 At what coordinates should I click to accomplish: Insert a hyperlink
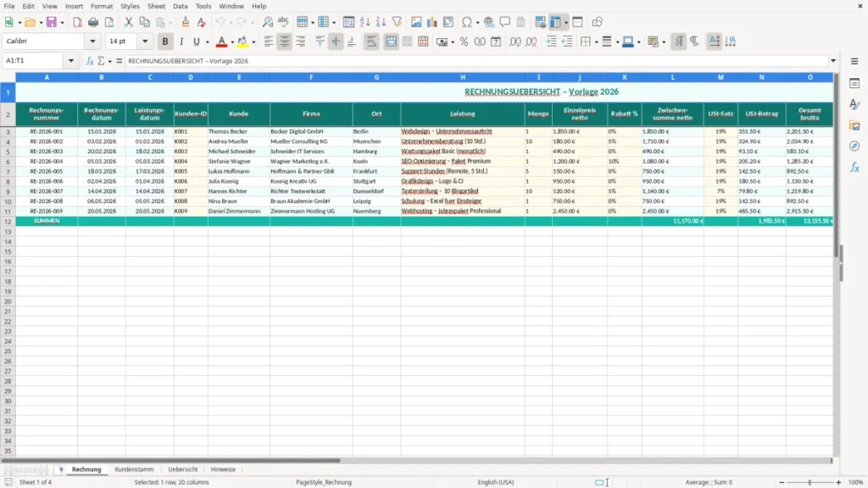489,22
